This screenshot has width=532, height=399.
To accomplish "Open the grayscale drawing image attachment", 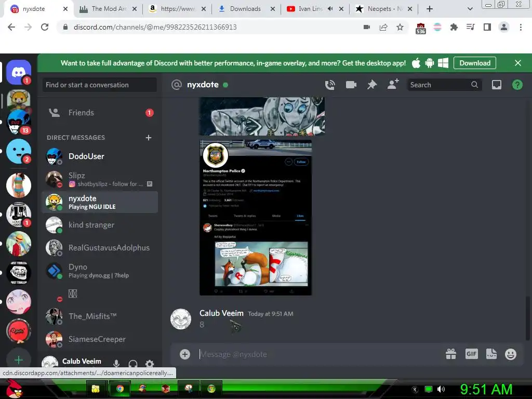I will point(262,116).
